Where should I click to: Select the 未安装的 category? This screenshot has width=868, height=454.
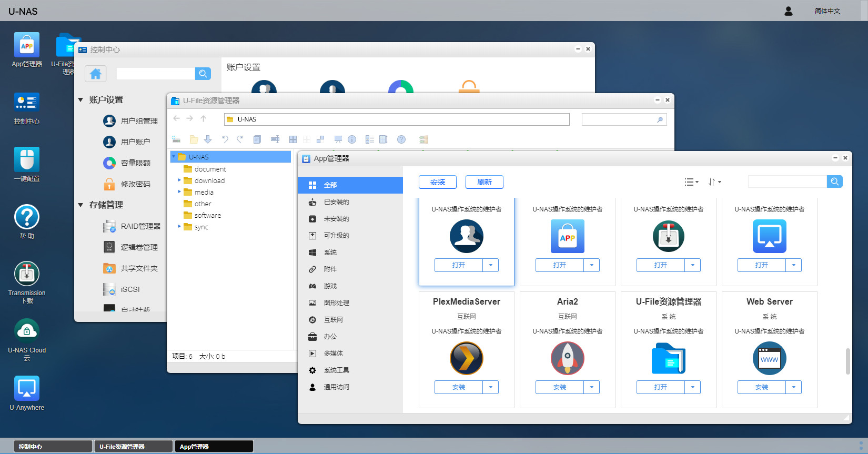(x=350, y=219)
